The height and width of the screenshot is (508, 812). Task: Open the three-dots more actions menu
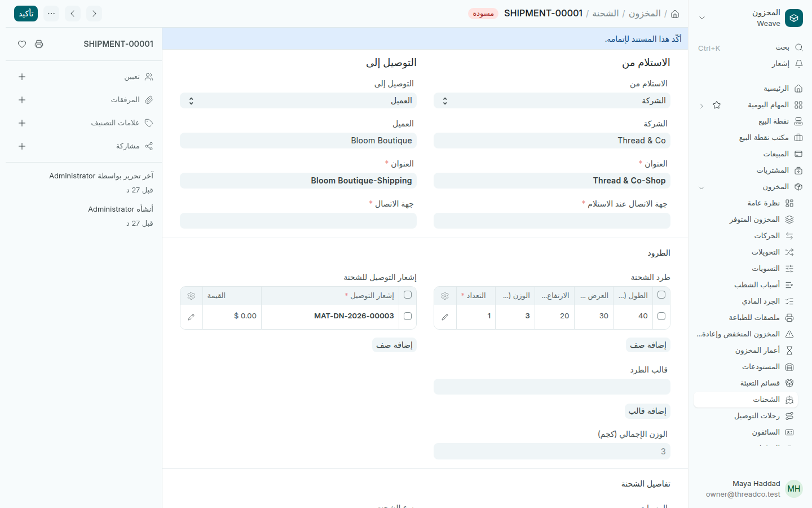click(x=51, y=14)
